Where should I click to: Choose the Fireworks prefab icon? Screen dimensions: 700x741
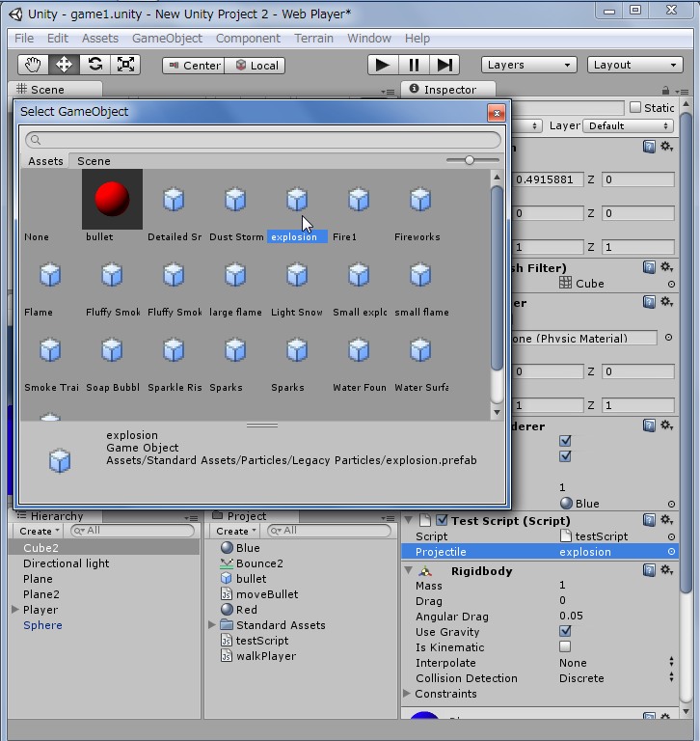coord(420,200)
